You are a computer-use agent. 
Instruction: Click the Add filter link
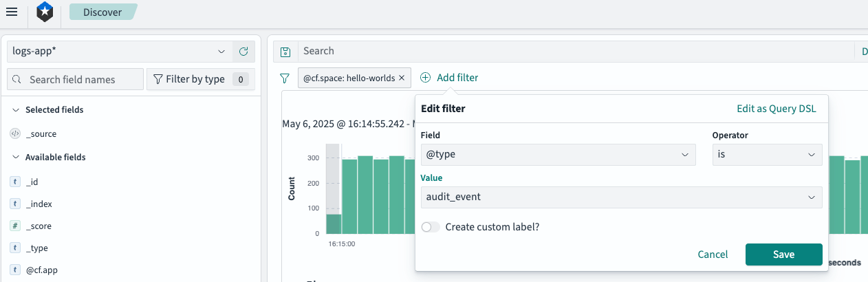[449, 78]
